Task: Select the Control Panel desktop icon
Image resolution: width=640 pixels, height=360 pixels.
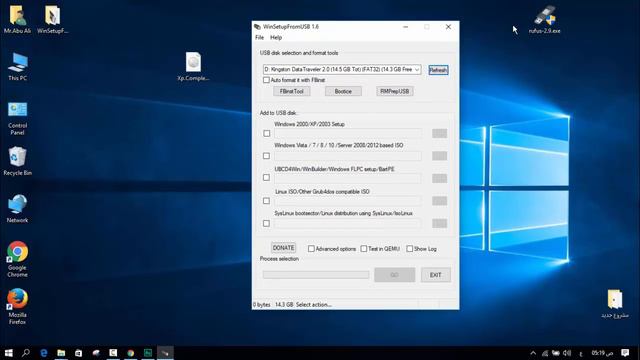Action: tap(18, 118)
